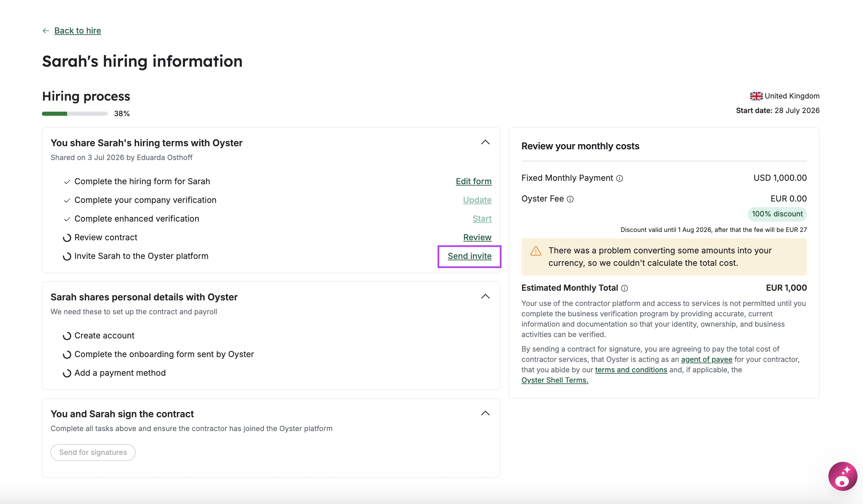
Task: Go to Back to hire link
Action: point(77,31)
